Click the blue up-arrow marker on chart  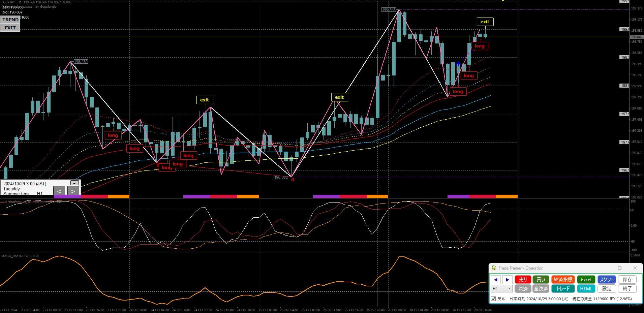point(458,64)
